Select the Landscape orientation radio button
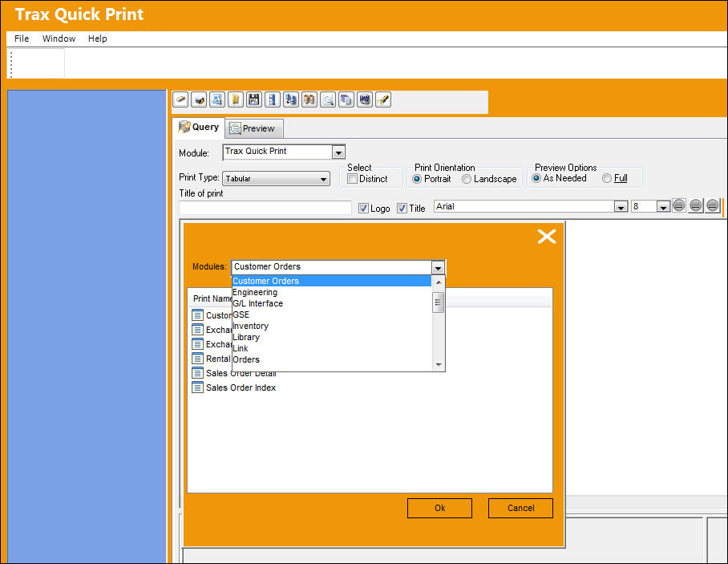This screenshot has width=728, height=564. pyautogui.click(x=467, y=179)
